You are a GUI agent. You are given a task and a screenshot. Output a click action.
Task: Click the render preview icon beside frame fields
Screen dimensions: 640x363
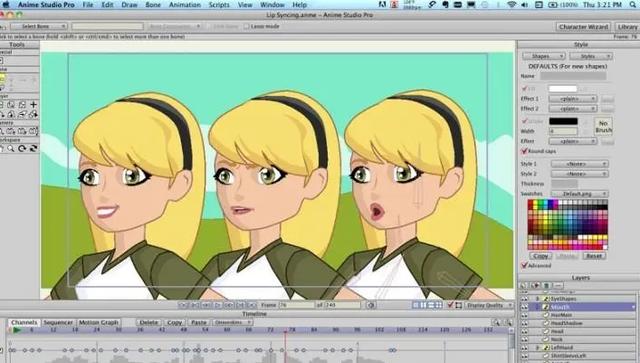(371, 305)
